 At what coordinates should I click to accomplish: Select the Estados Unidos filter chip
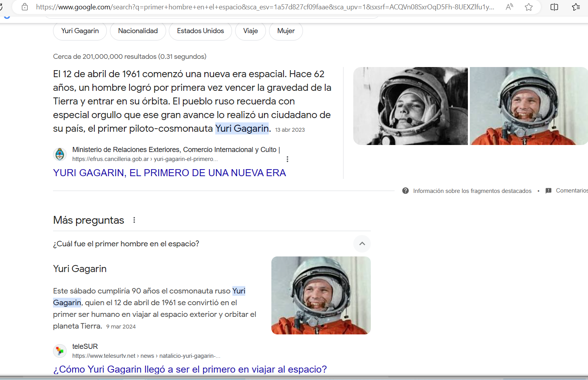200,31
